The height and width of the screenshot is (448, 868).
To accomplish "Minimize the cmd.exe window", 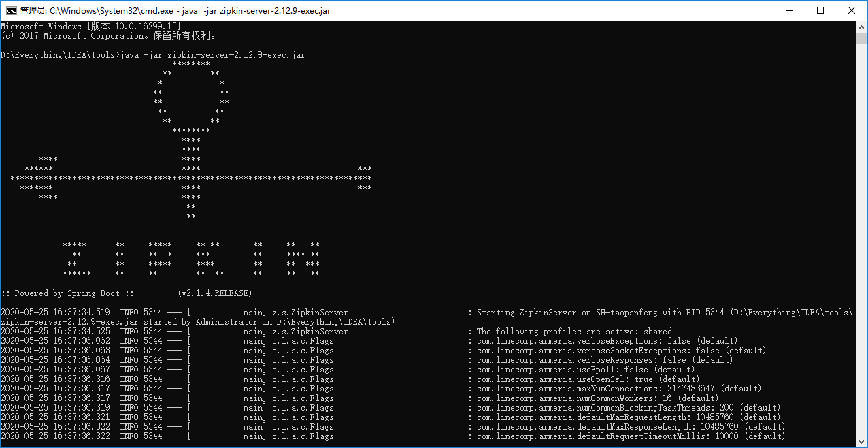I will [789, 10].
